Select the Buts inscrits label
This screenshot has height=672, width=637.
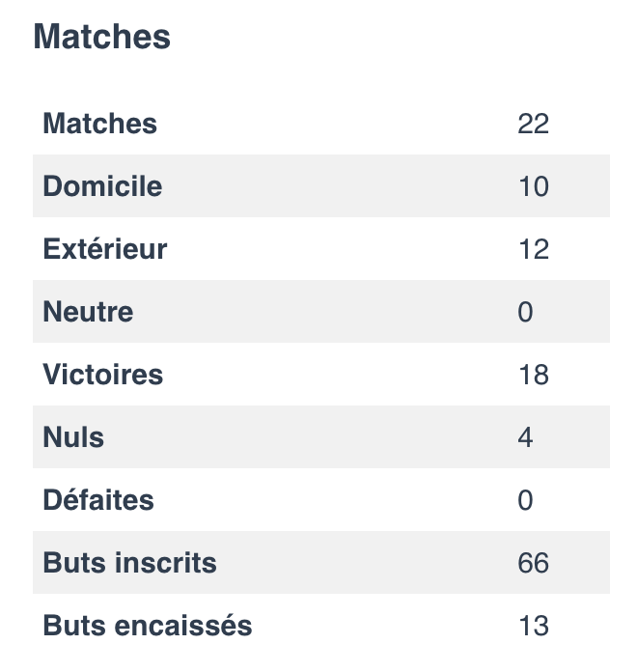(129, 563)
